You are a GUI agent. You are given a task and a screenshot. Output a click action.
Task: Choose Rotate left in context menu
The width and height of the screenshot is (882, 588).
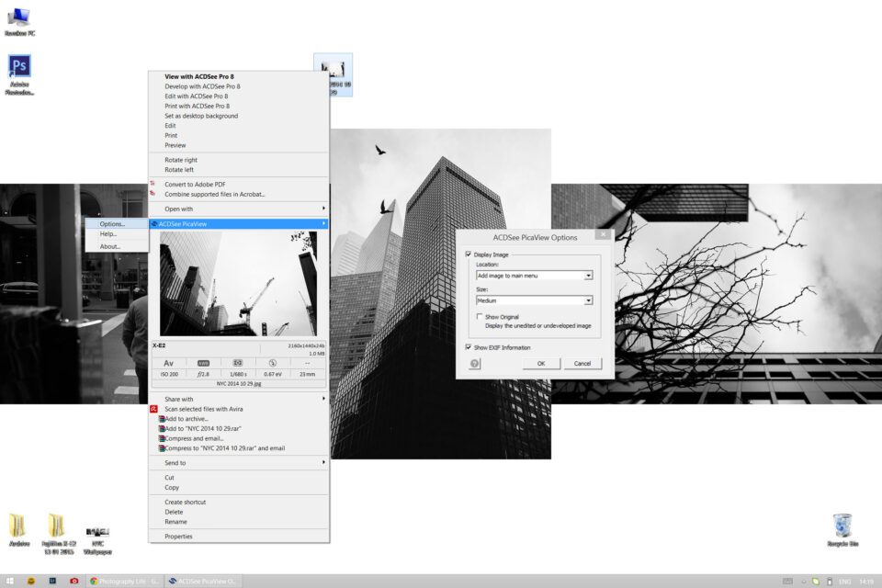pos(239,169)
